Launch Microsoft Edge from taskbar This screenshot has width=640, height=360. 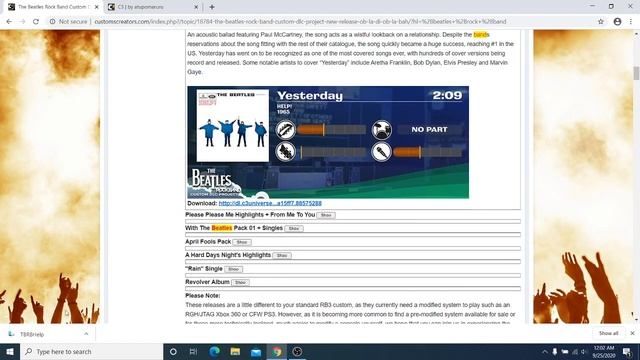point(214,351)
